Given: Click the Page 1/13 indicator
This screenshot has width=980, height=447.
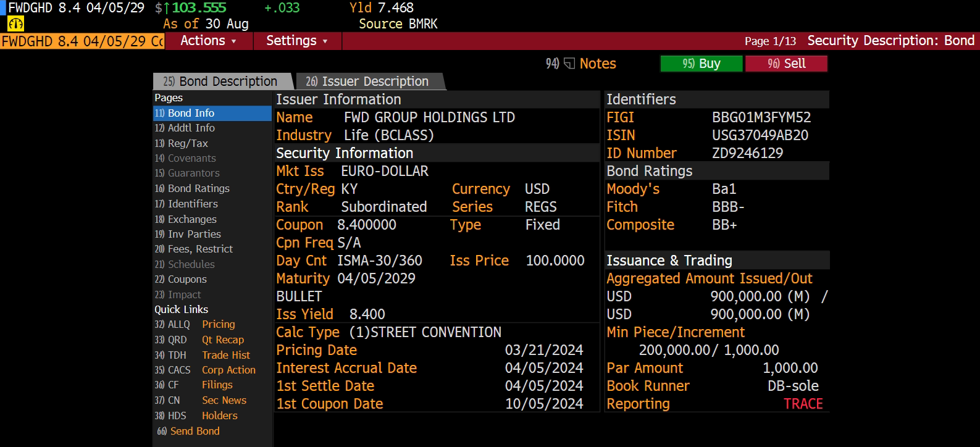Looking at the screenshot, I should (x=770, y=41).
